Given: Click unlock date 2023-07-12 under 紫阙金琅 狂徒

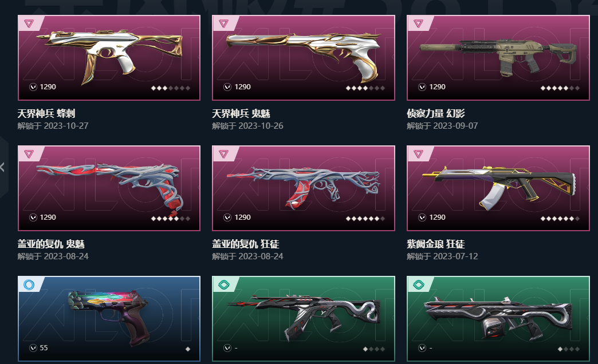Looking at the screenshot, I should tap(455, 256).
